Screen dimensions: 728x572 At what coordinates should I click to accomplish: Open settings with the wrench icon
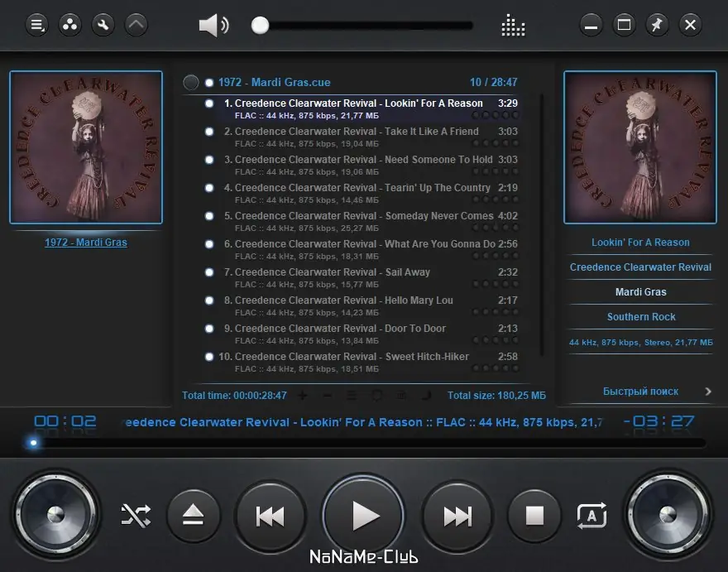click(103, 25)
